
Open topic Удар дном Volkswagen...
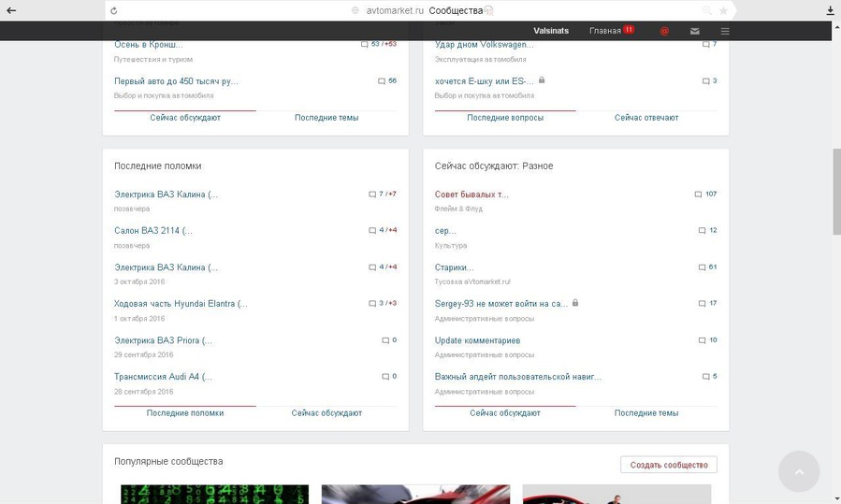click(x=485, y=45)
